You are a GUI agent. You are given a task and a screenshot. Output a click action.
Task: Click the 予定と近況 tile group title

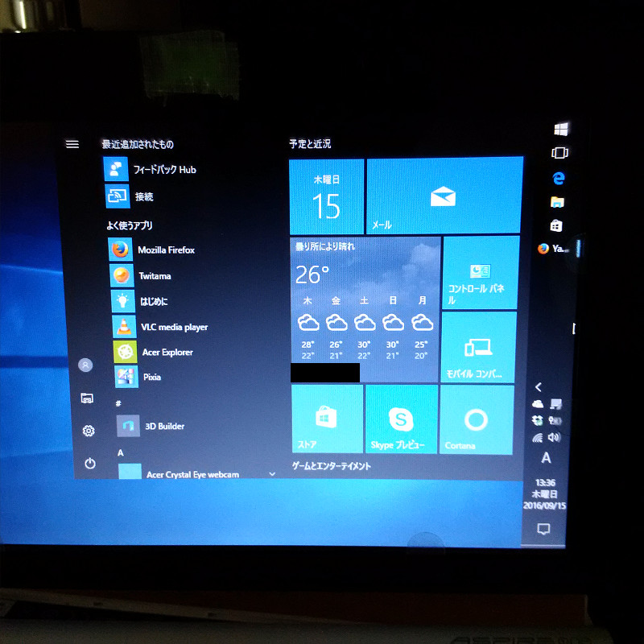tap(310, 144)
